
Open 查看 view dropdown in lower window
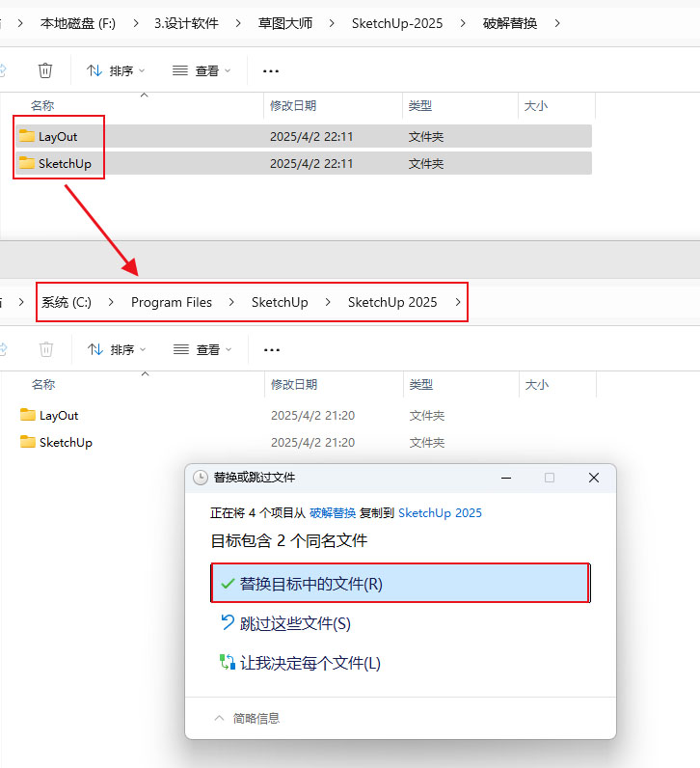click(202, 349)
